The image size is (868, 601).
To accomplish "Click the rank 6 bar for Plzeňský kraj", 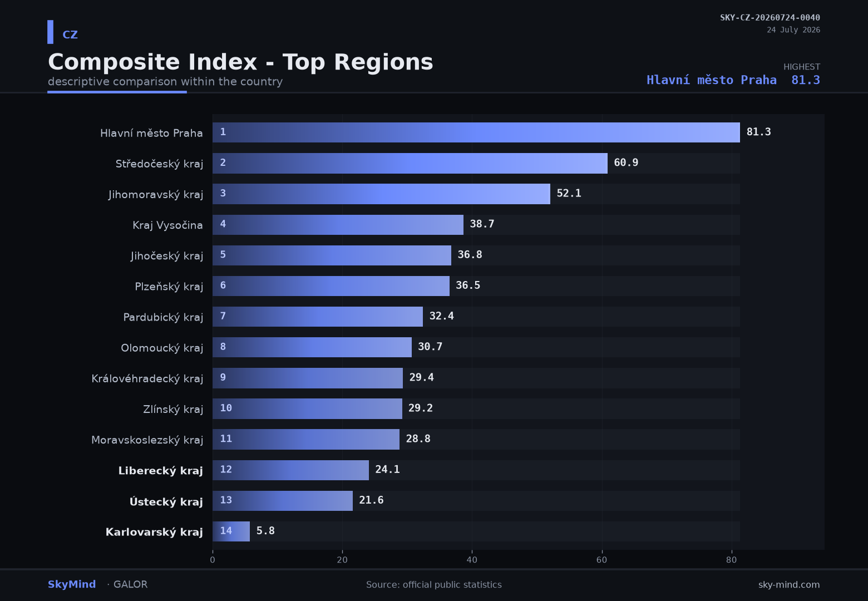I will [331, 286].
